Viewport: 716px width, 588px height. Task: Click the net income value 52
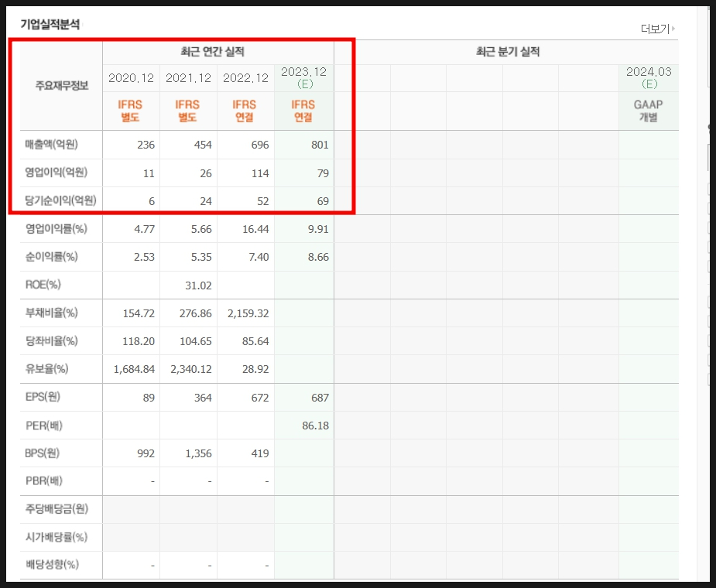263,201
